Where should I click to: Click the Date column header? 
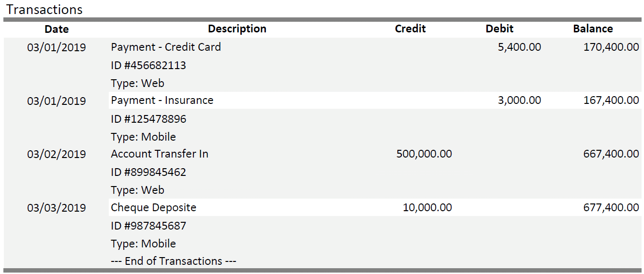(57, 29)
